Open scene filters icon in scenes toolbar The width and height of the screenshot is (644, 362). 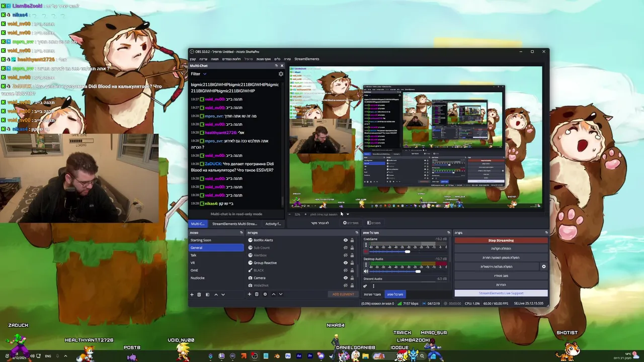207,295
